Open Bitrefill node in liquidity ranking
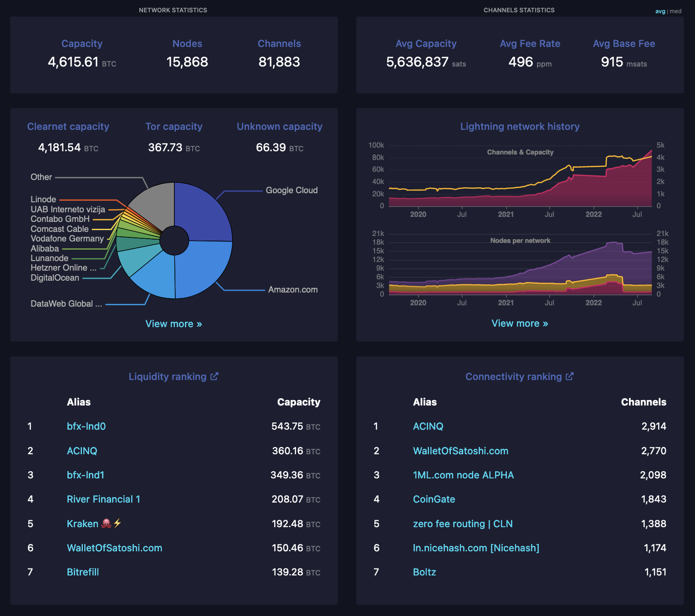Viewport: 695px width, 616px height. click(83, 572)
